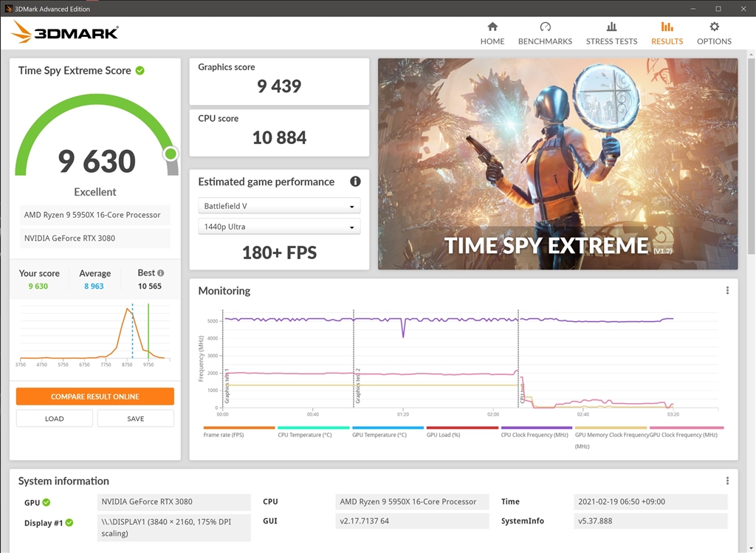The height and width of the screenshot is (553, 756).
Task: Click the 3DMark app icon in the title bar
Action: tap(8, 9)
